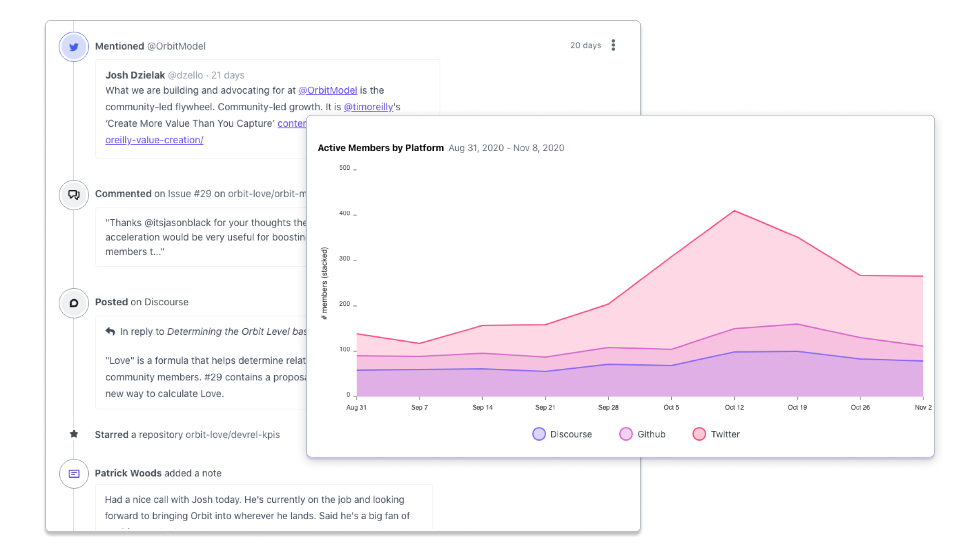This screenshot has height=557, width=980.
Task: Open the three-dot menu beside 20 days
Action: (613, 45)
